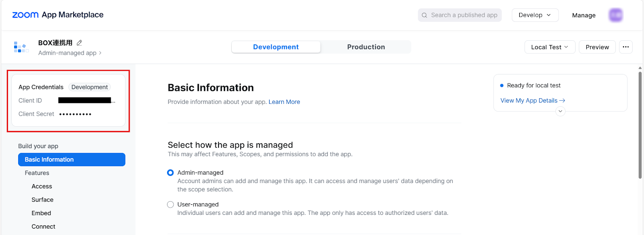This screenshot has width=644, height=235.
Task: Click the arrow icon after View My App Details
Action: (562, 101)
